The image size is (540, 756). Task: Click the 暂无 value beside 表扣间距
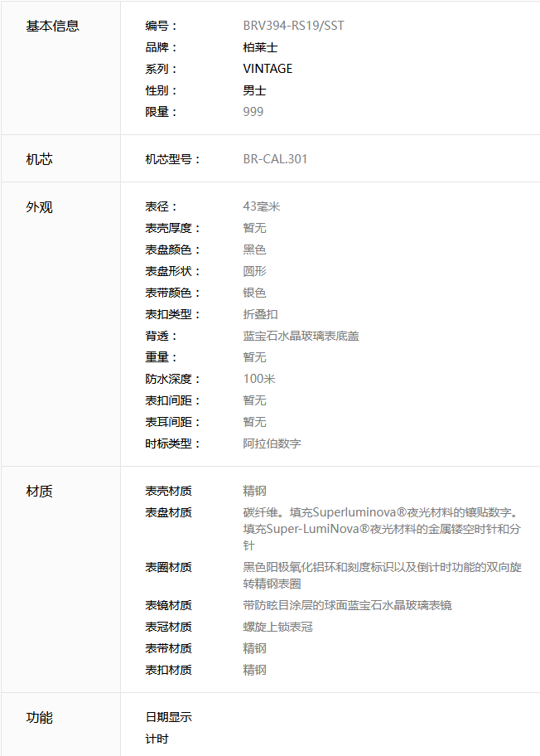click(254, 400)
